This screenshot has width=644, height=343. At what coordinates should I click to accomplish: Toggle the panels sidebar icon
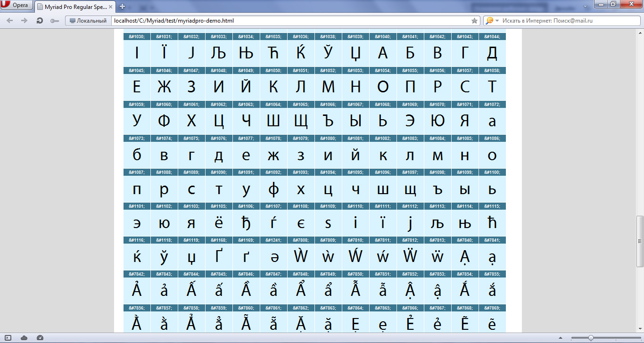(8, 338)
